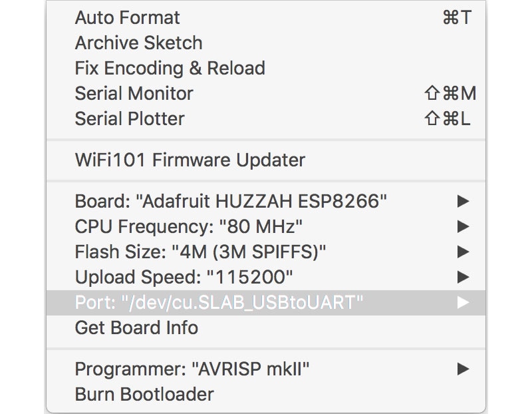
Task: Expand the Programmer submenu arrow
Action: coord(464,369)
